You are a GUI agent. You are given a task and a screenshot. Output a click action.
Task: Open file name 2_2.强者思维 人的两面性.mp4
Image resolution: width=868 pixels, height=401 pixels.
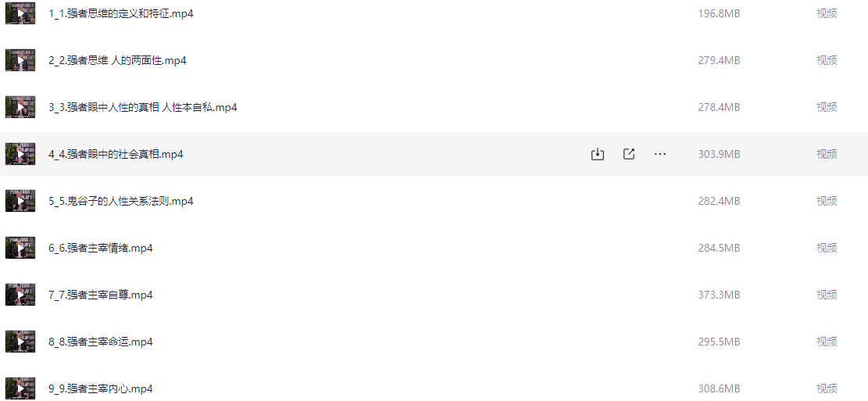(117, 60)
